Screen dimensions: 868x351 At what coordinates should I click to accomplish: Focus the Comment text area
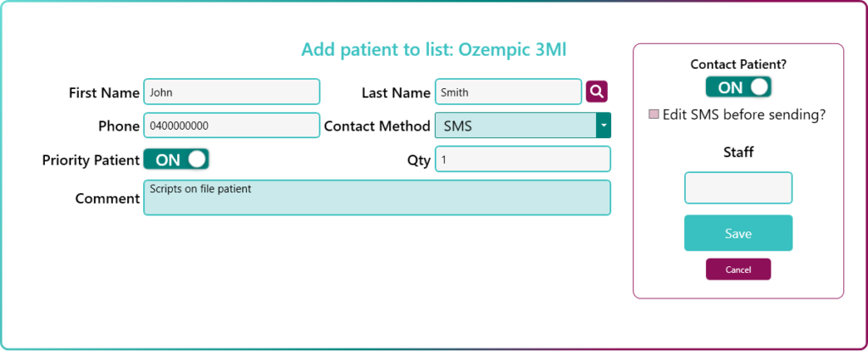[376, 198]
